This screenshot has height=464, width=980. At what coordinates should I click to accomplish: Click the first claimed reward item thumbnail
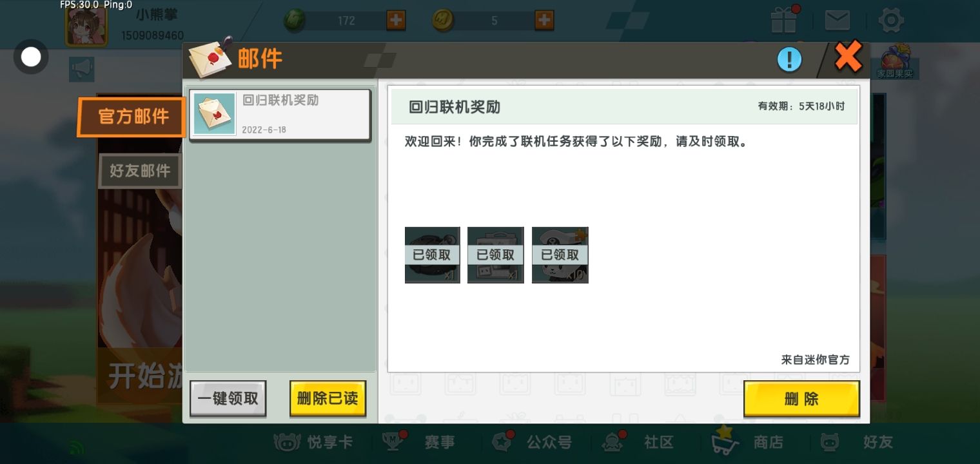point(432,255)
